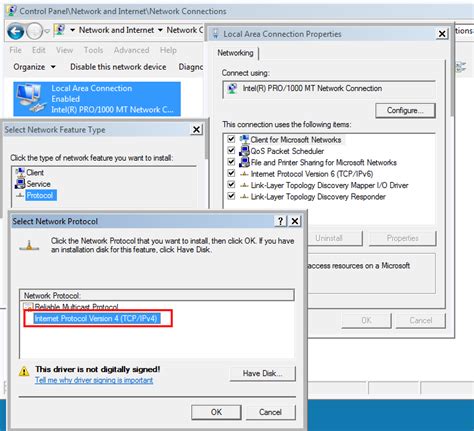Click the Select Network Protocol help button
This screenshot has width=474, height=431.
click(x=280, y=221)
